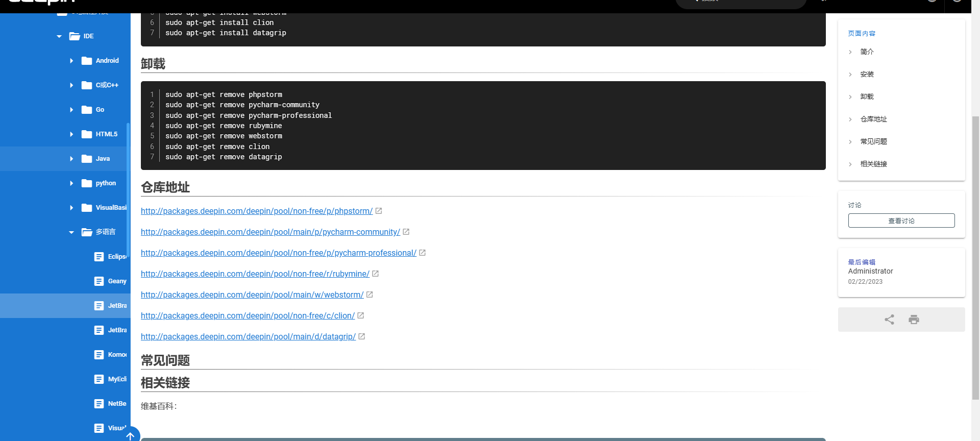Open the pycharm-community repository link

pyautogui.click(x=271, y=232)
